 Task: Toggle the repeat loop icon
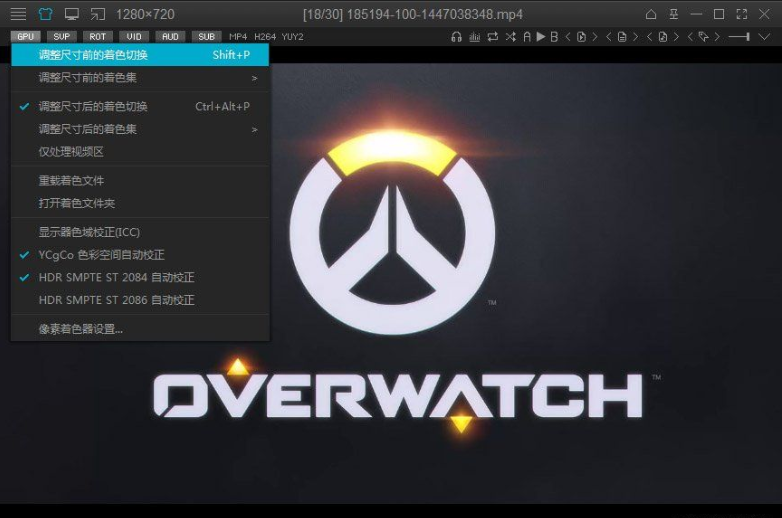click(493, 37)
